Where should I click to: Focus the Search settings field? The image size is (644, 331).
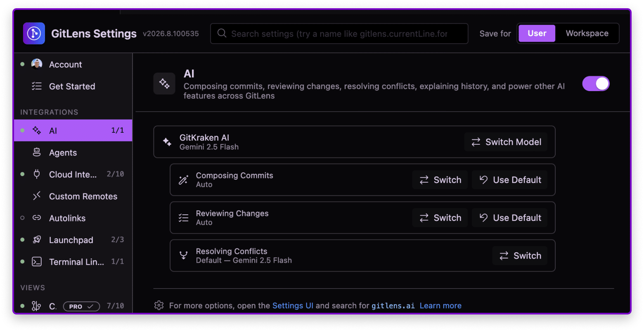point(339,33)
